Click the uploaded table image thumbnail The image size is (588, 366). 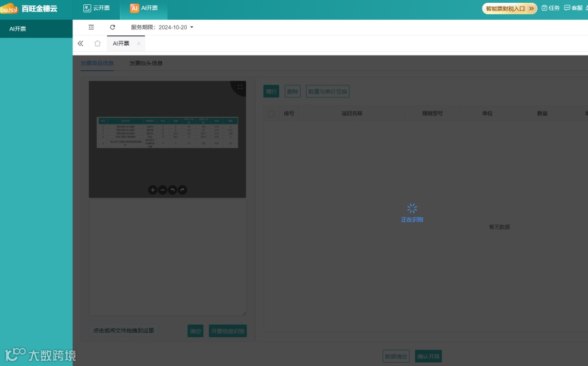[x=167, y=132]
